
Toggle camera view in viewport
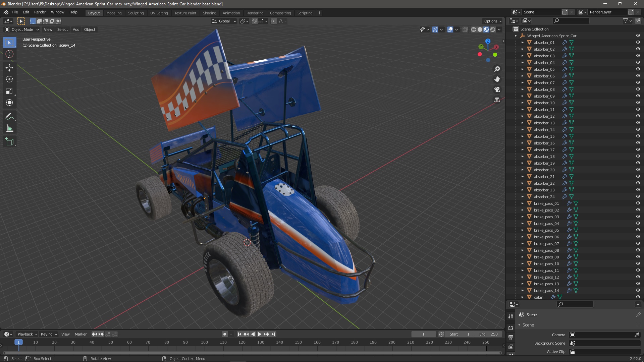pyautogui.click(x=497, y=89)
